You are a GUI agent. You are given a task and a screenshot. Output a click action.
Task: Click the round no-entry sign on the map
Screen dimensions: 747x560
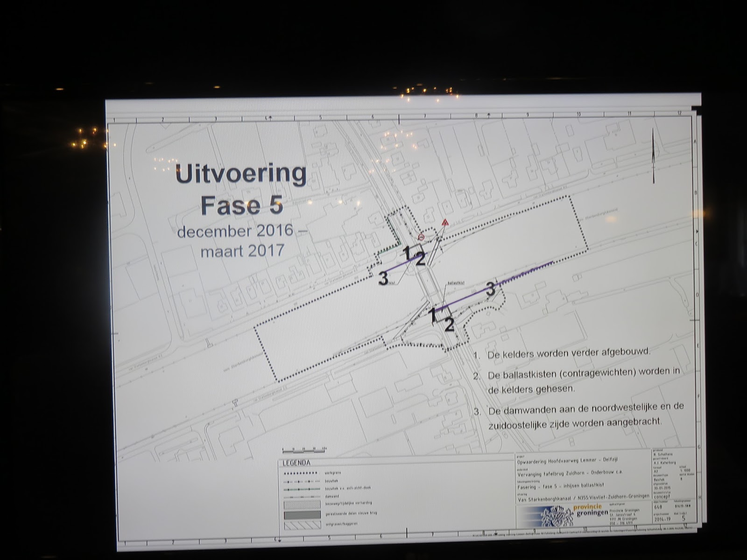point(421,237)
